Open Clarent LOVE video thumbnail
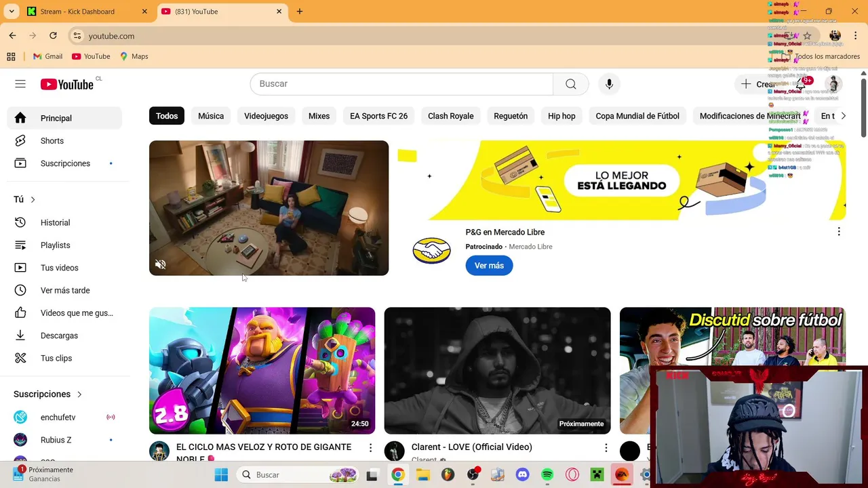This screenshot has height=488, width=868. click(497, 371)
